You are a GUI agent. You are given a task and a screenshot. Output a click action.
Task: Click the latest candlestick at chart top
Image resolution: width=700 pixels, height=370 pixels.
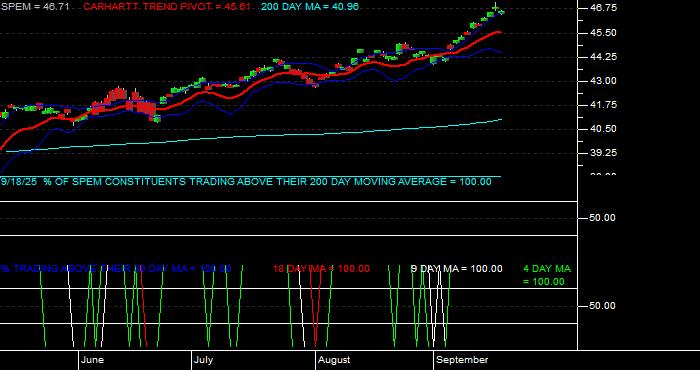tap(501, 12)
